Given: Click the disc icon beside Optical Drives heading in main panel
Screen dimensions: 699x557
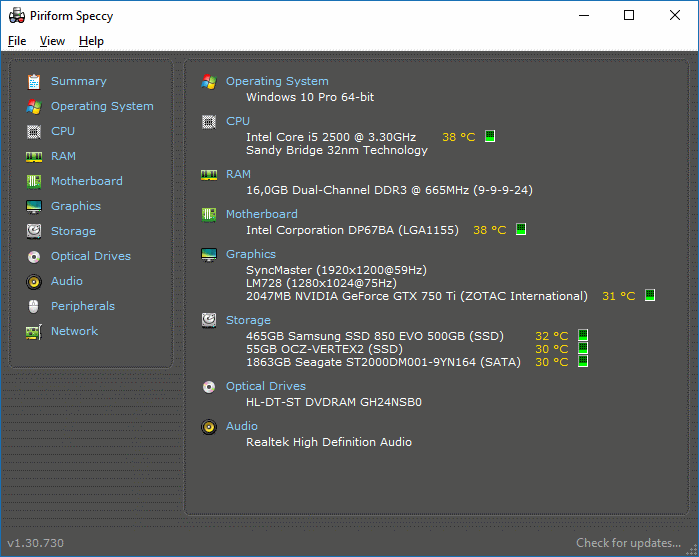Looking at the screenshot, I should pyautogui.click(x=209, y=387).
